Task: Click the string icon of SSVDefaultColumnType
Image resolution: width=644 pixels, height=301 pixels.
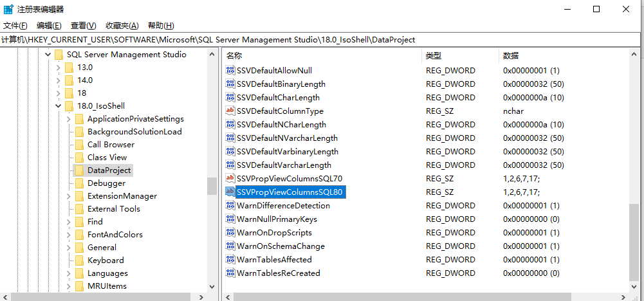Action: tap(230, 111)
